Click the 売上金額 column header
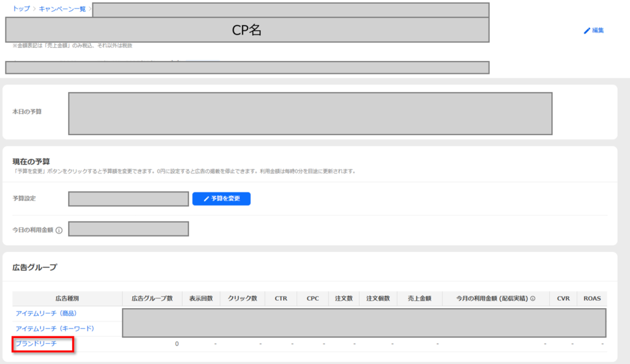 (x=420, y=299)
